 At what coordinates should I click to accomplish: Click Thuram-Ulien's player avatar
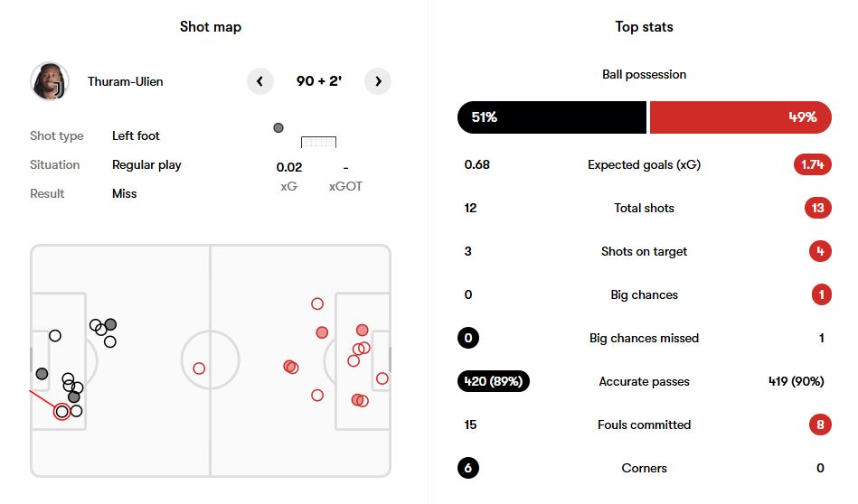[49, 81]
